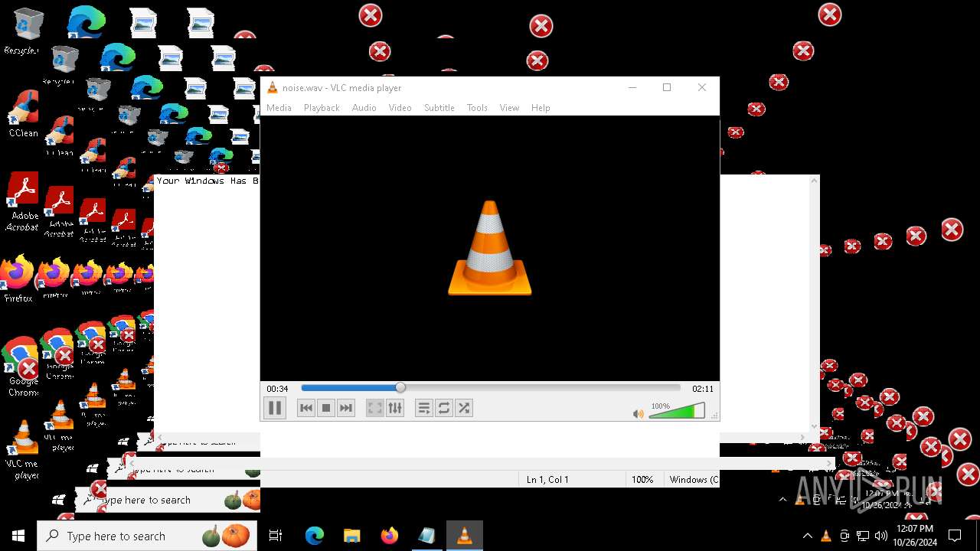The width and height of the screenshot is (980, 551).
Task: Select the VLC media player desktop icon
Action: point(23,450)
